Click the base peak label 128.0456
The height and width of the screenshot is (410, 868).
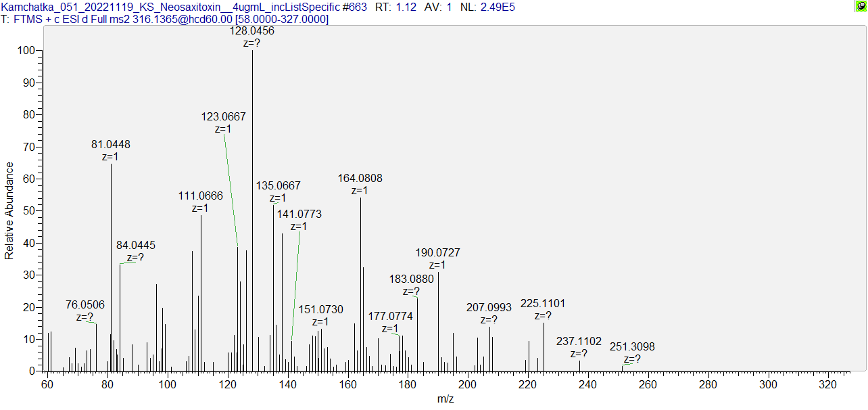pyautogui.click(x=252, y=31)
